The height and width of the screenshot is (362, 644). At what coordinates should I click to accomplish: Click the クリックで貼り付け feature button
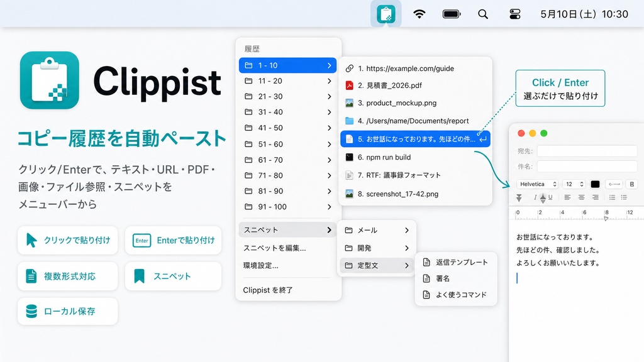coord(68,240)
